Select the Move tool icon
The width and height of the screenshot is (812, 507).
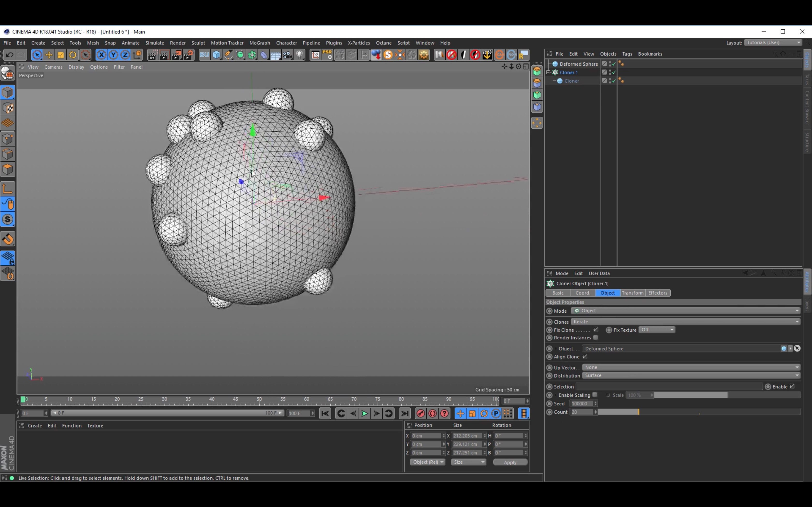(x=49, y=54)
